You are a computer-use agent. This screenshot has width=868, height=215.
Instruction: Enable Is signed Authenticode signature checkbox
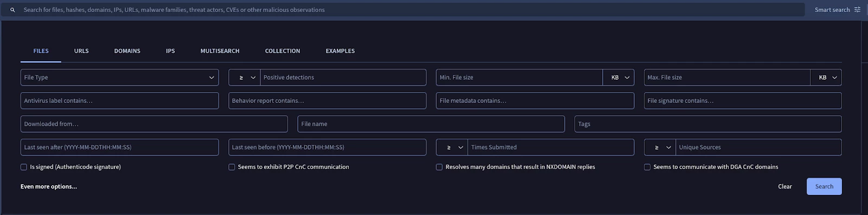(24, 167)
